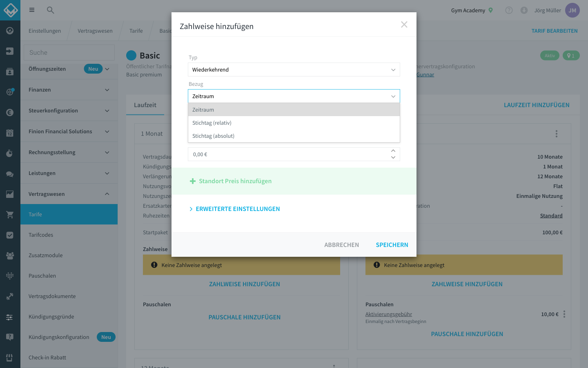Viewport: 588px width, 368px height.
Task: Click the plus icon beside Standort Preis hinzufügen
Action: [x=193, y=181]
